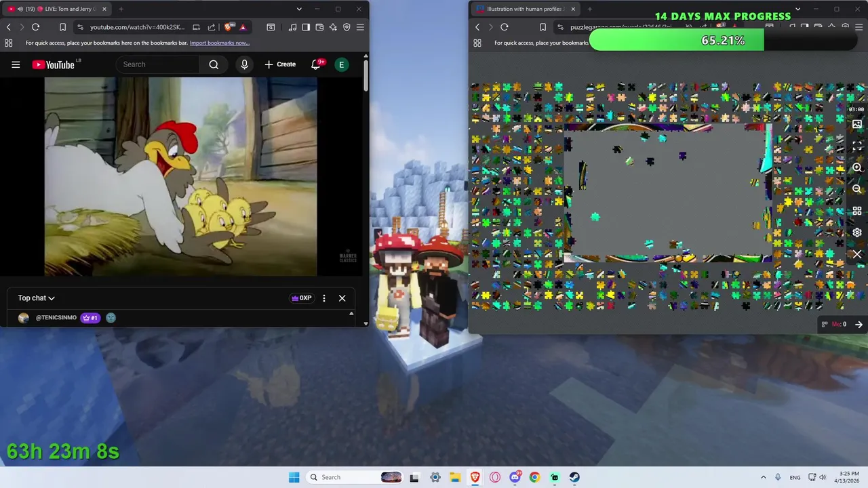868x488 pixels.
Task: Close the live chat panel
Action: [x=342, y=298]
